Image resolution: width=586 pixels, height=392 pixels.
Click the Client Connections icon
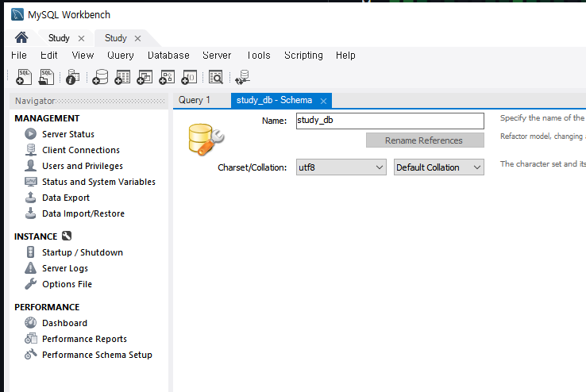pos(31,150)
